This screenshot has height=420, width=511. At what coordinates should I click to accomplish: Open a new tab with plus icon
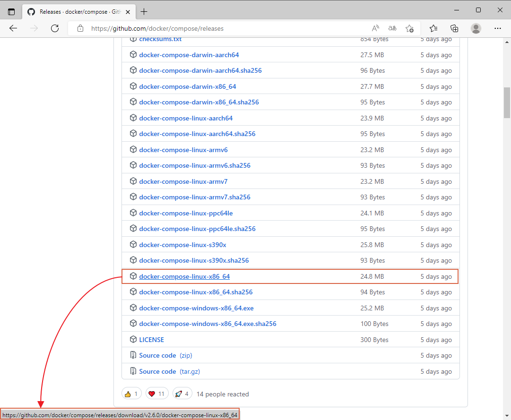coord(144,12)
